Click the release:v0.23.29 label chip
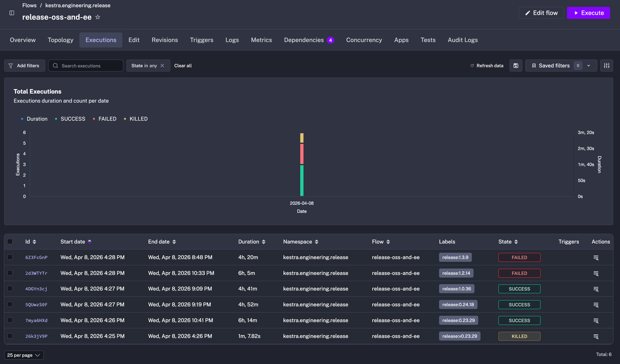Screen dimensions: 620x364 (459, 336)
